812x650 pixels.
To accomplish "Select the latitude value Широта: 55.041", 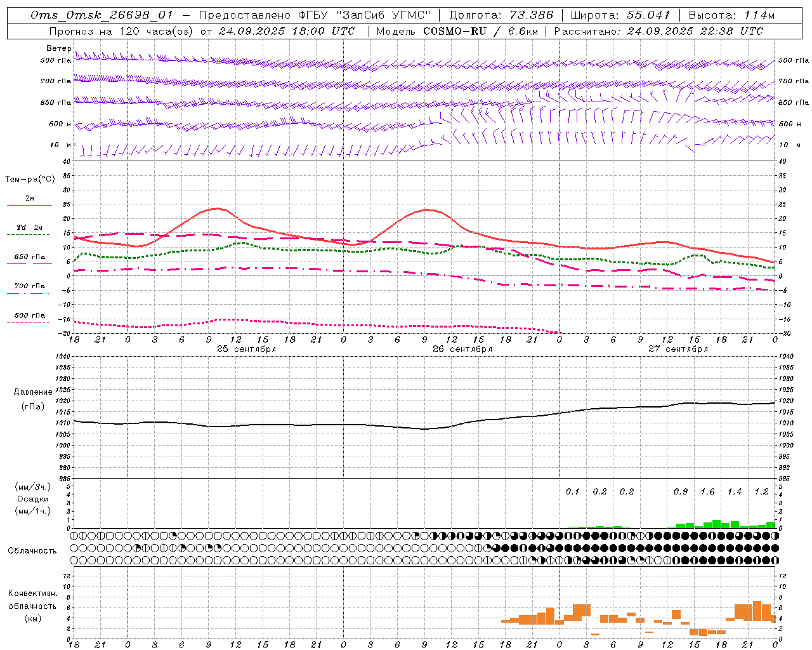I will 620,15.
